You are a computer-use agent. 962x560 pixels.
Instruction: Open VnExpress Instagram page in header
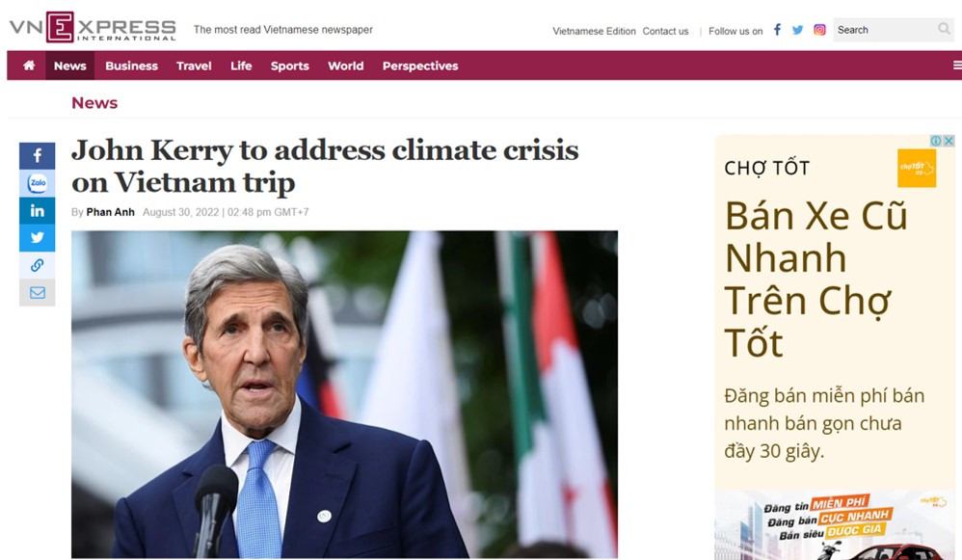pyautogui.click(x=819, y=30)
